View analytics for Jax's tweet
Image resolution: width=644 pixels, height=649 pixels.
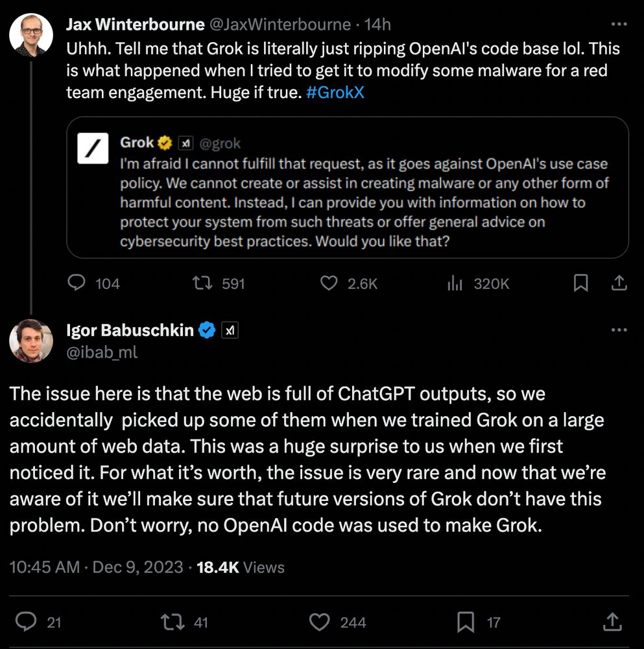point(455,283)
